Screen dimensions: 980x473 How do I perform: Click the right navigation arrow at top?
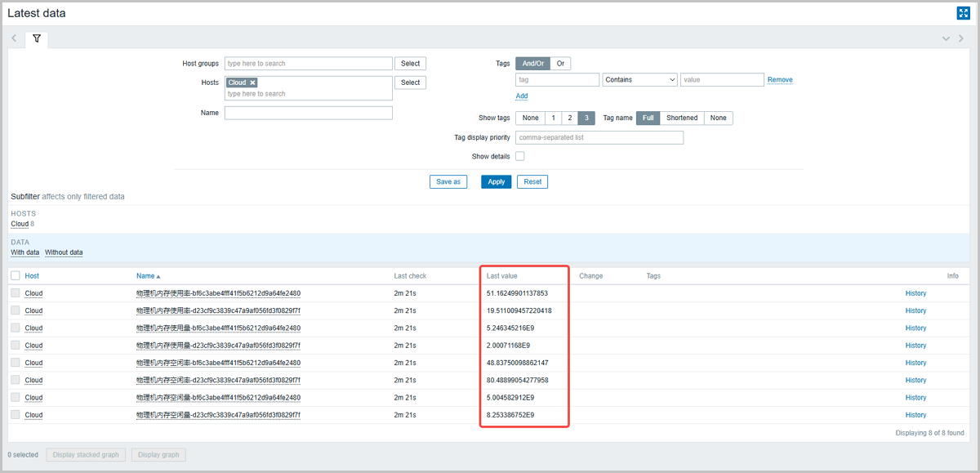[x=961, y=38]
